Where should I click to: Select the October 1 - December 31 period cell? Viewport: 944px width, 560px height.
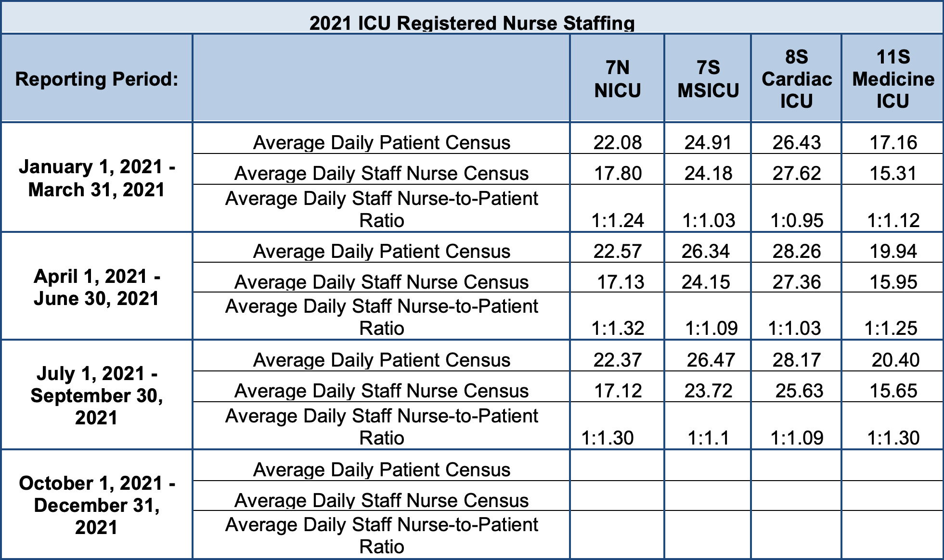click(97, 505)
